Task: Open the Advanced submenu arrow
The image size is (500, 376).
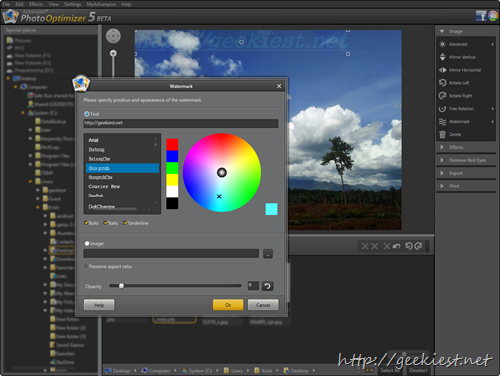Action: [x=492, y=44]
